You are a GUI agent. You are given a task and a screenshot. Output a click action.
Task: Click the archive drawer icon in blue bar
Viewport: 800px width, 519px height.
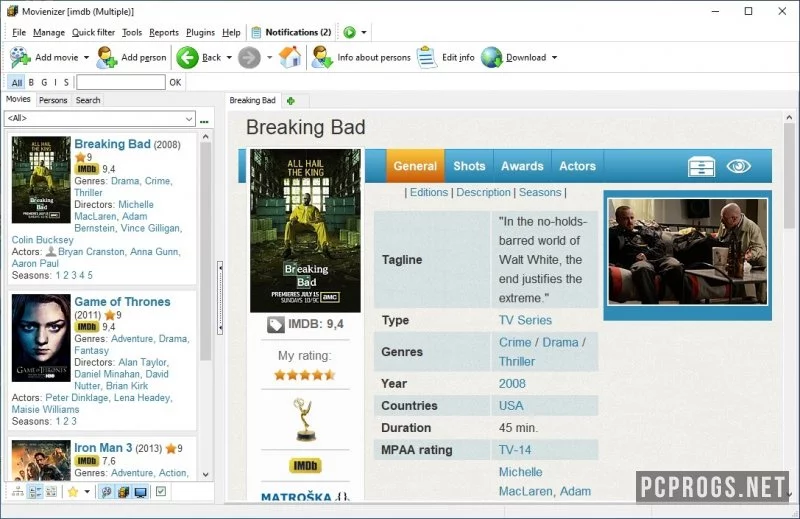(x=701, y=166)
